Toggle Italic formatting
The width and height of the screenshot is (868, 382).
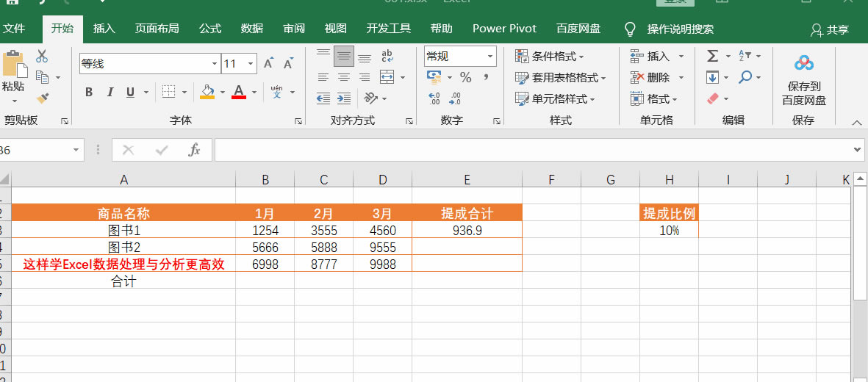pyautogui.click(x=110, y=93)
